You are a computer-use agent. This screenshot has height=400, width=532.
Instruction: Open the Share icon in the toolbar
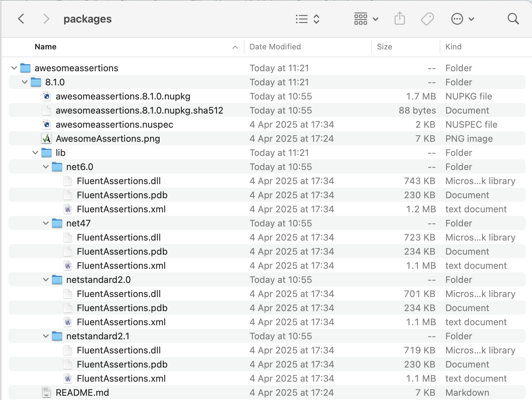click(x=399, y=19)
